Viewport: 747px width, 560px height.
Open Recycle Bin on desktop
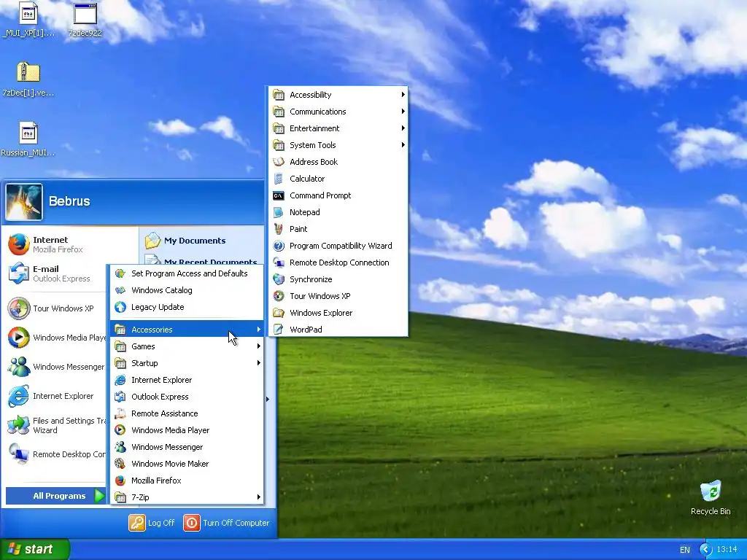pos(711,498)
